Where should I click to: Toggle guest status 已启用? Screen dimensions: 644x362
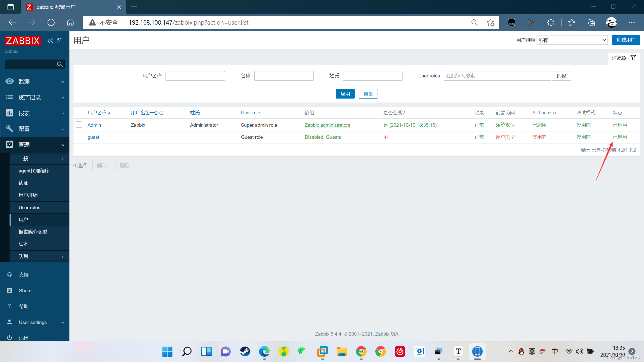click(x=620, y=137)
